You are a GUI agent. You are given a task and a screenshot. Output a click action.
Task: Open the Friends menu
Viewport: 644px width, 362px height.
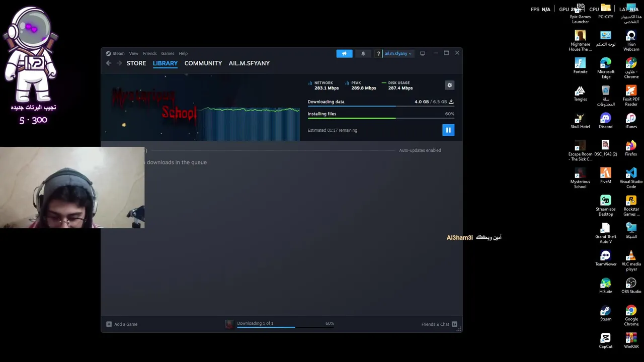[x=150, y=53]
